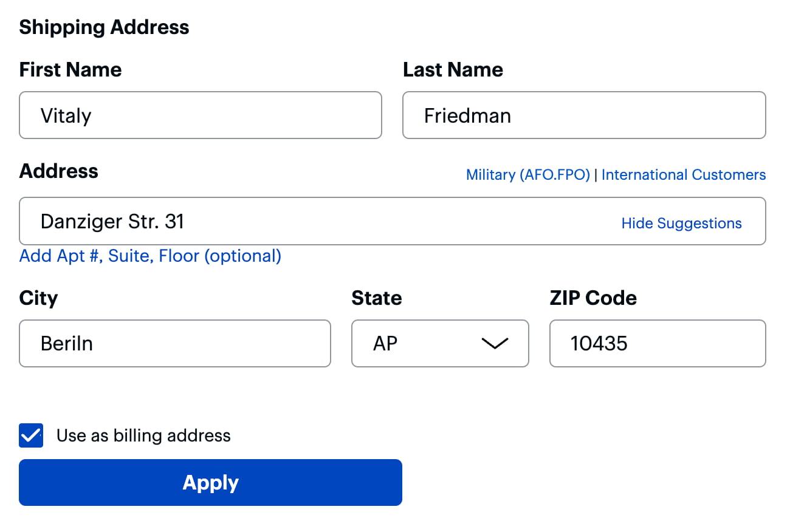Viewport: 790px width, 532px height.
Task: Hide the address suggestions
Action: [x=681, y=223]
